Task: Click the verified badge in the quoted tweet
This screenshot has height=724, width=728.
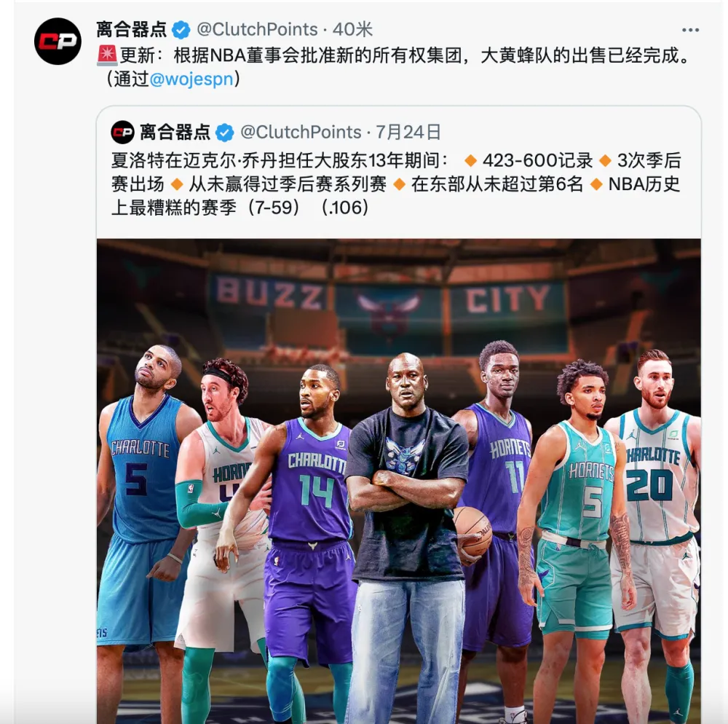Action: point(225,133)
